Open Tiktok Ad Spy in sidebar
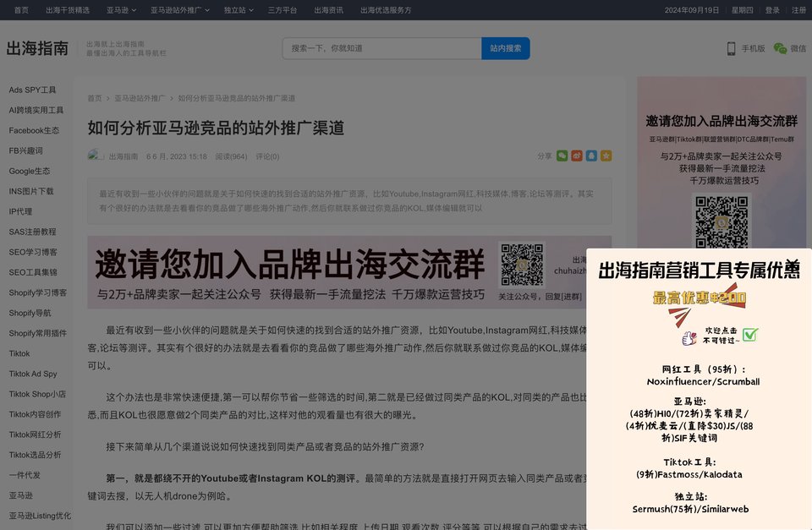Screen dimensions: 812x530 (33, 373)
